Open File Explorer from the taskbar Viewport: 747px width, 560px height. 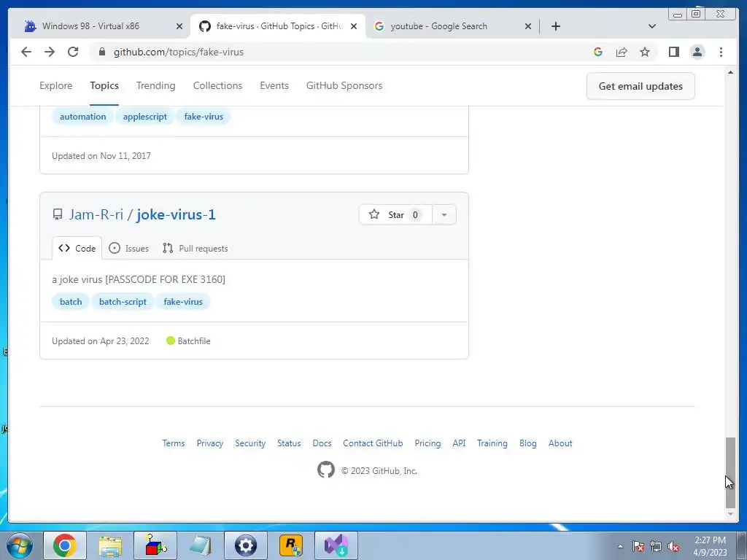click(110, 545)
